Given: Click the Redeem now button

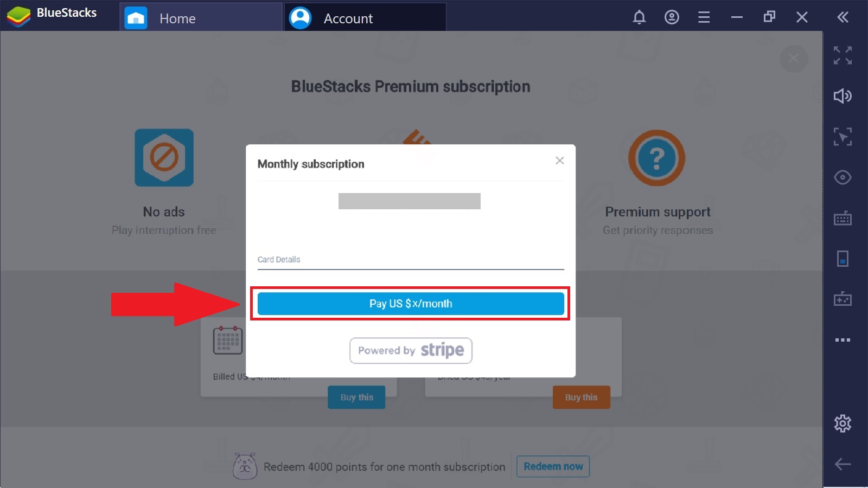Looking at the screenshot, I should [x=553, y=466].
